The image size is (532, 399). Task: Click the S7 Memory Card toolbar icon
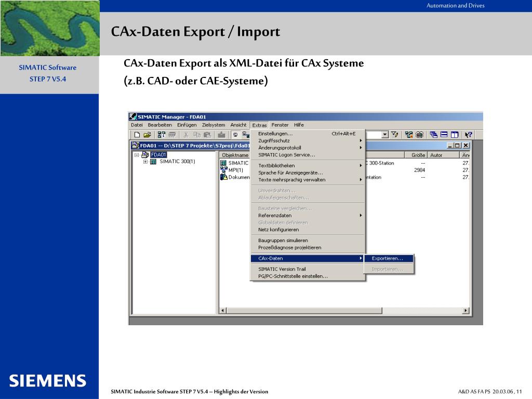172,135
